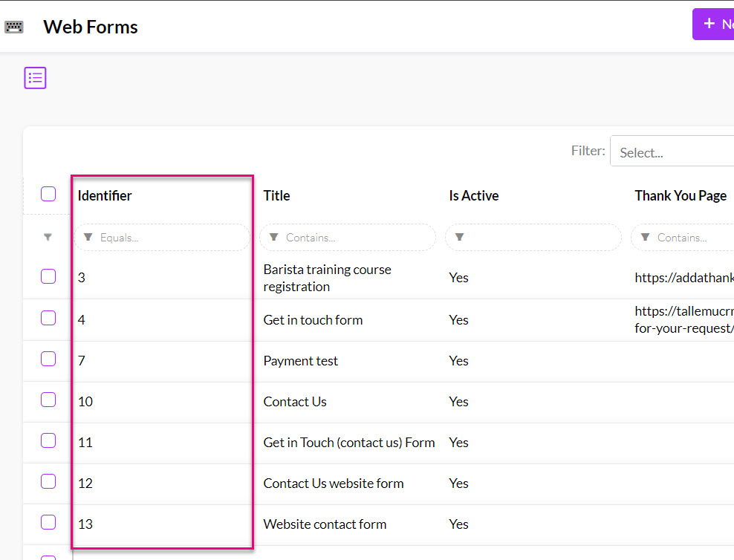Sort by the Title column header

tap(276, 196)
